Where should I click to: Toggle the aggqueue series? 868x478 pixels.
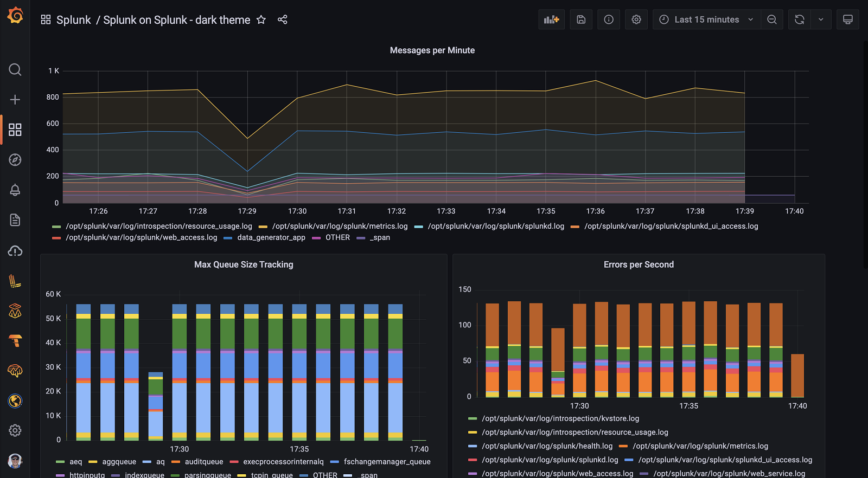[x=119, y=462]
